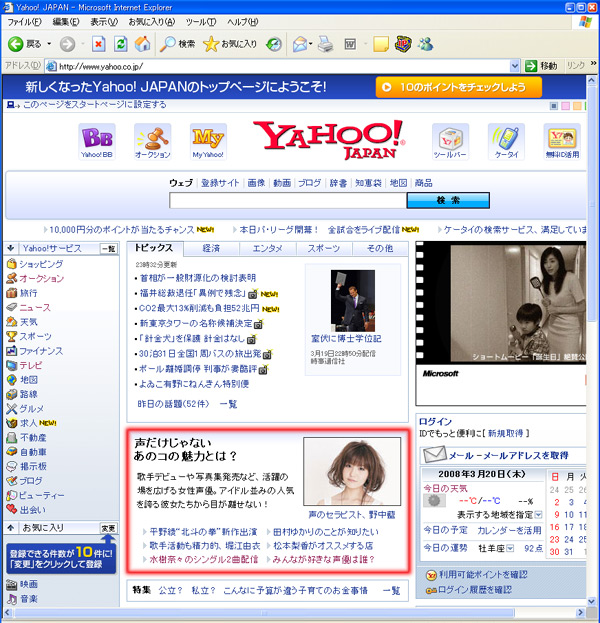The width and height of the screenshot is (600, 623).
Task: Switch to the エンタメ news tab
Action: (268, 249)
